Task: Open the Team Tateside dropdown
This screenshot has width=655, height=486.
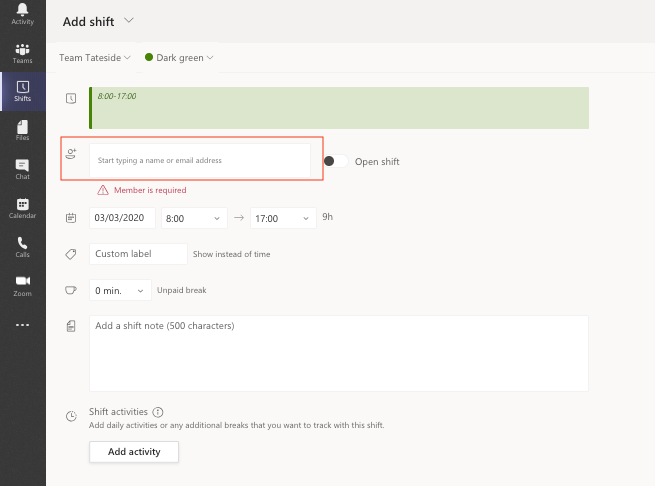Action: 95,58
